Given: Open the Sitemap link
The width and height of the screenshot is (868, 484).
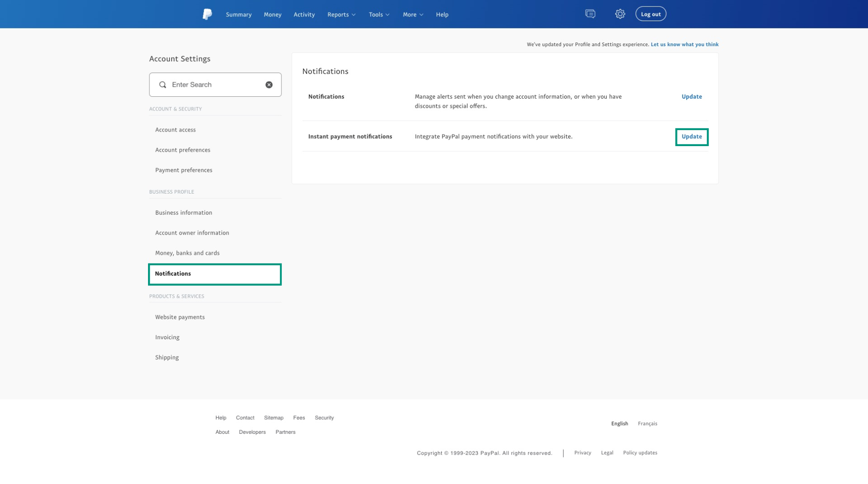Looking at the screenshot, I should point(274,418).
